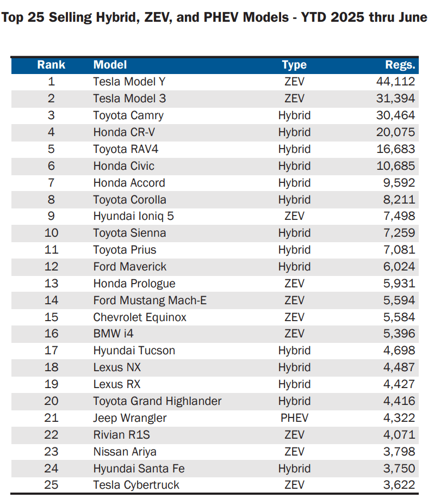This screenshot has width=428, height=504.
Task: Click the Honda CR-V model name
Action: (126, 132)
